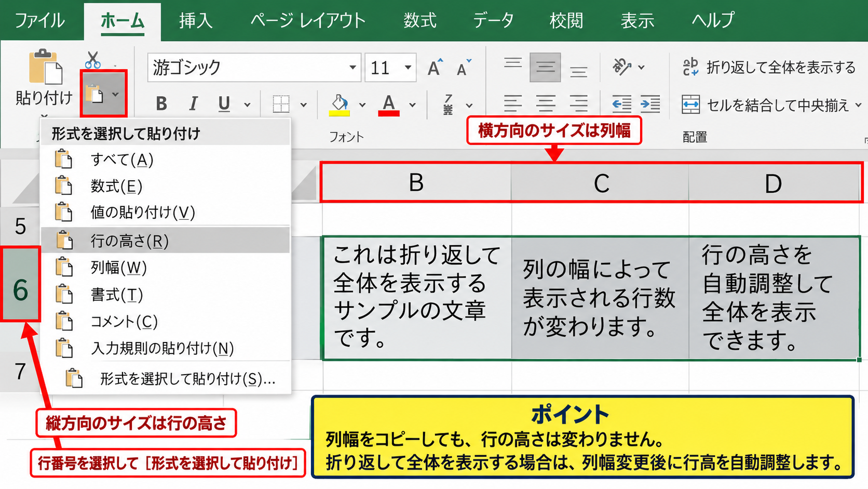The height and width of the screenshot is (489, 868).
Task: Toggle bold formatting B
Action: pyautogui.click(x=161, y=104)
